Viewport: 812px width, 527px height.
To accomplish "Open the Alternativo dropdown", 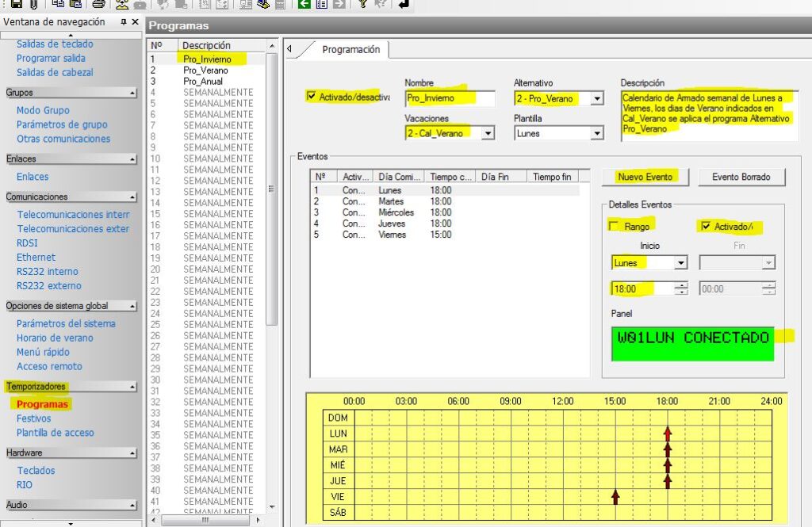I will [x=598, y=98].
